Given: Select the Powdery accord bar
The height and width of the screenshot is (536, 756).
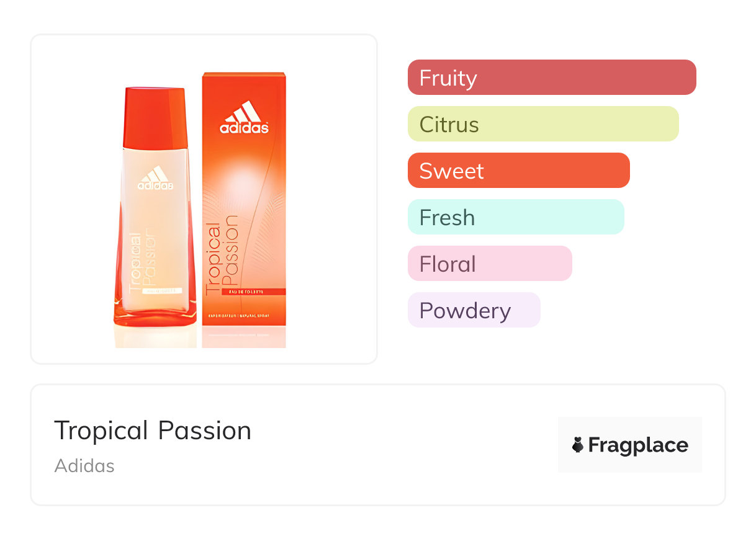Looking at the screenshot, I should click(474, 310).
